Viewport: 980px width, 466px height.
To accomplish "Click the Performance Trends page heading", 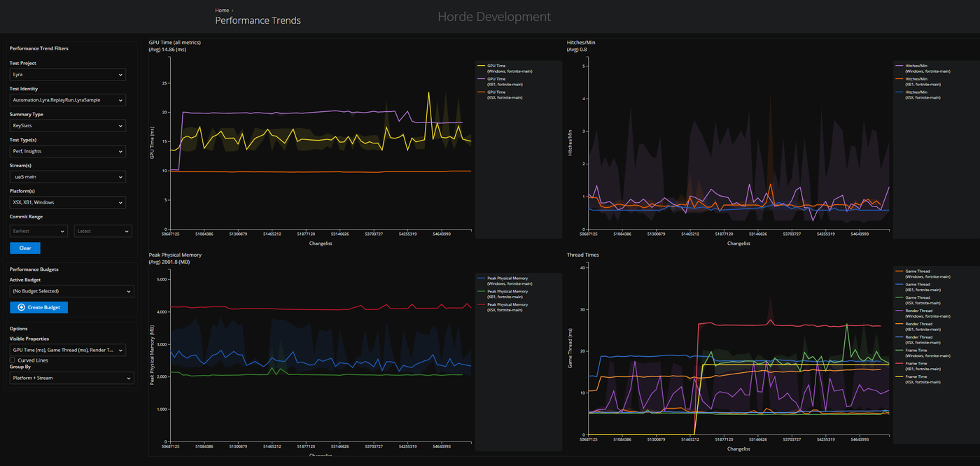I will (x=258, y=20).
